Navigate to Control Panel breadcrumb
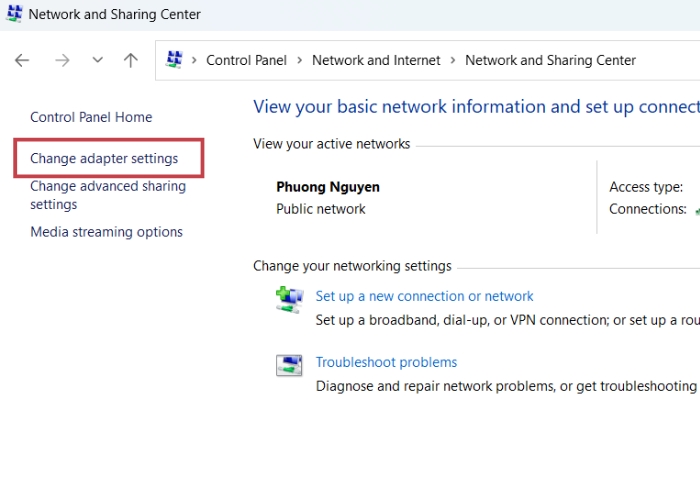Image resolution: width=700 pixels, height=500 pixels. pyautogui.click(x=246, y=60)
